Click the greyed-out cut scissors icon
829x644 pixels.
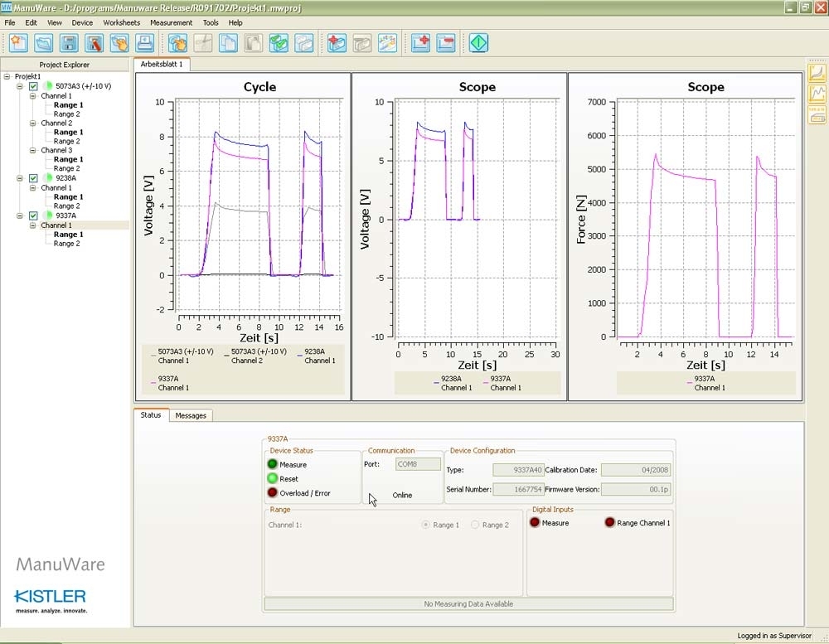204,43
